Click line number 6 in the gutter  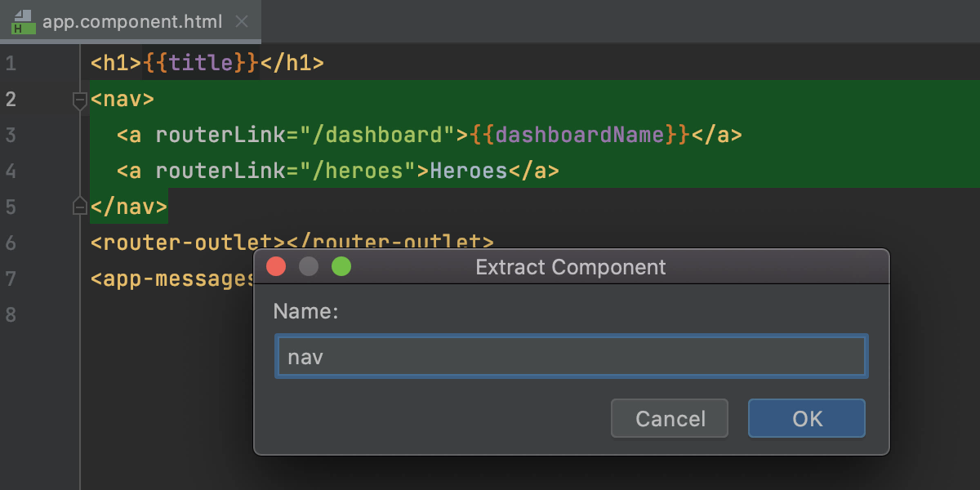click(x=11, y=243)
